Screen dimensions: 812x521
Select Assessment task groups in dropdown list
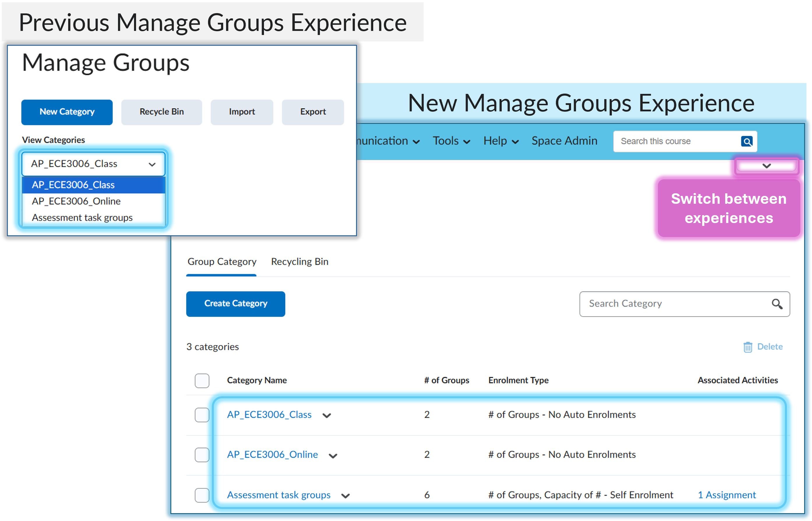[x=94, y=217]
